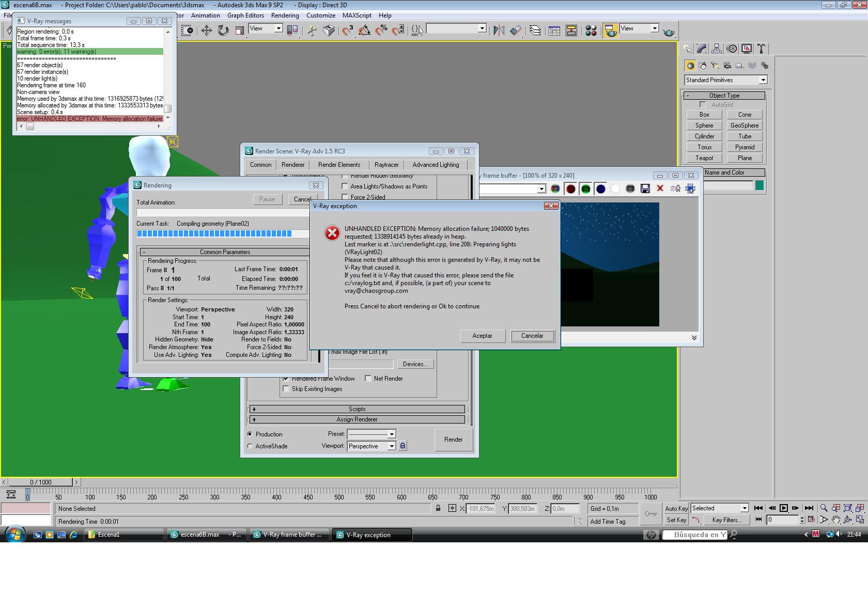
Task: Play the animation
Action: [x=784, y=508]
